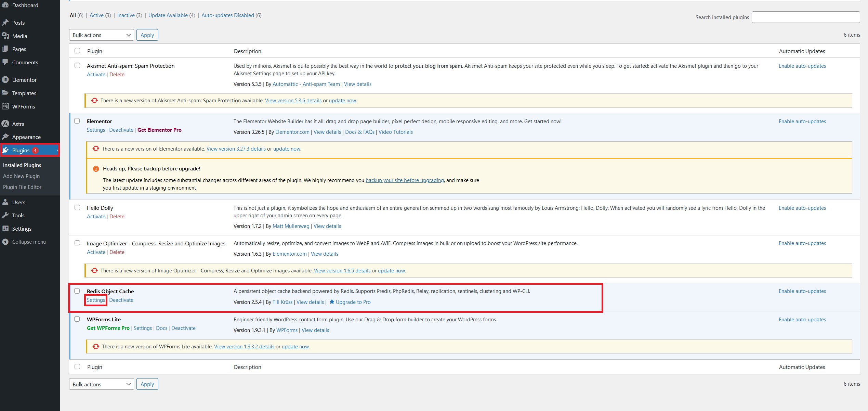
Task: Click Redis Object Cache Settings link
Action: click(x=96, y=300)
